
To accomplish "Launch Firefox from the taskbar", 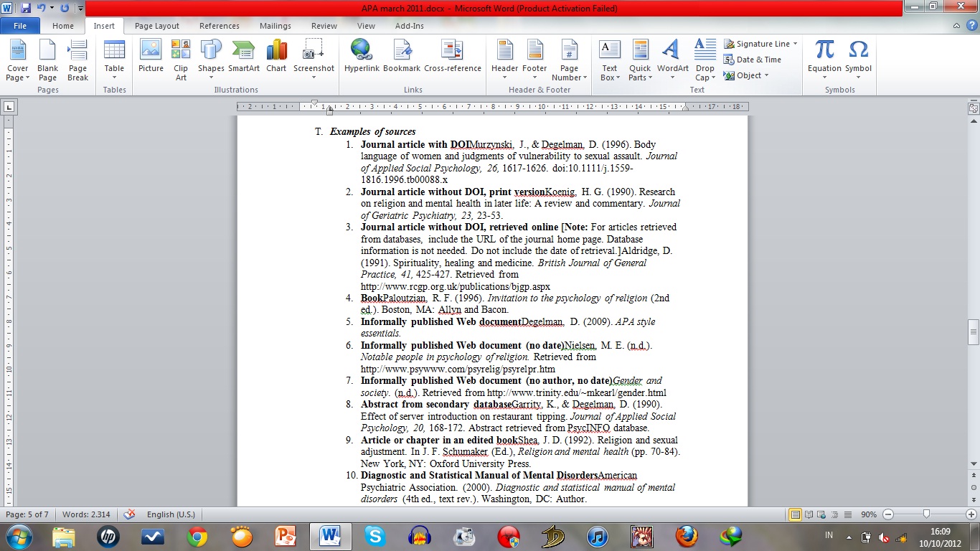I will point(687,536).
